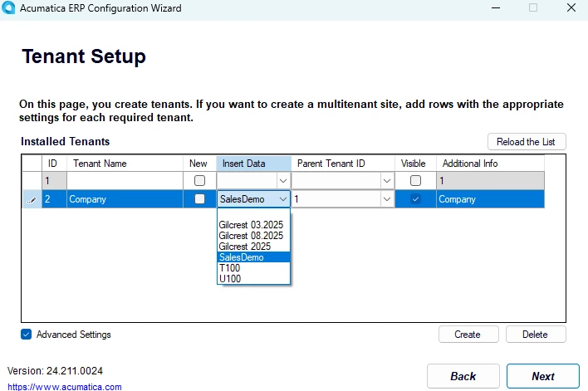Disable the Advanced Settings checkbox
Viewport: 588px width, 391px height.
[27, 334]
